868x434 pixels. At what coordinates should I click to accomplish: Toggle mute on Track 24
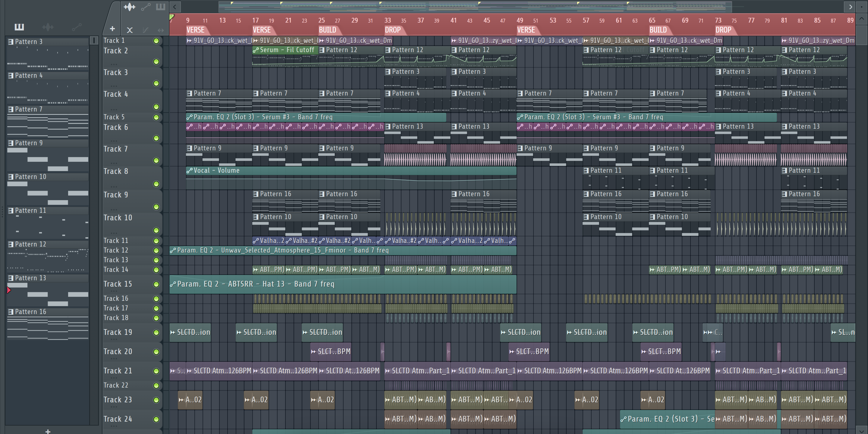[x=156, y=420]
